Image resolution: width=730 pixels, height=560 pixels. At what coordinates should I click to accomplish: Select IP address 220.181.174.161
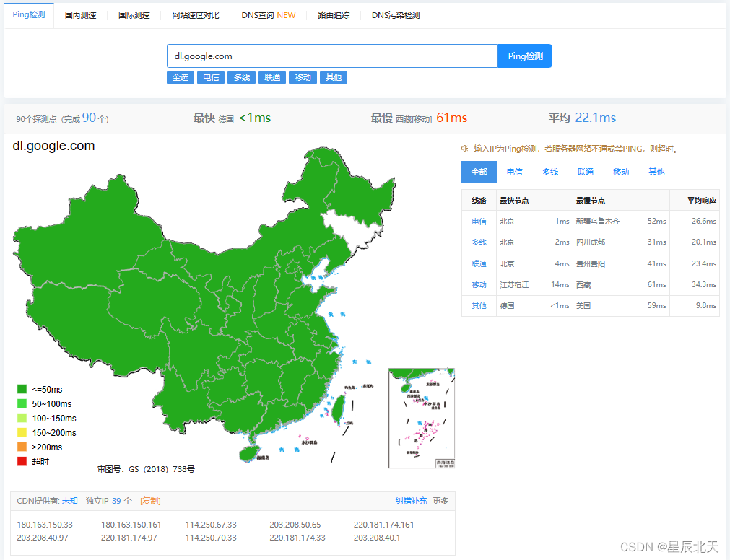pos(383,525)
